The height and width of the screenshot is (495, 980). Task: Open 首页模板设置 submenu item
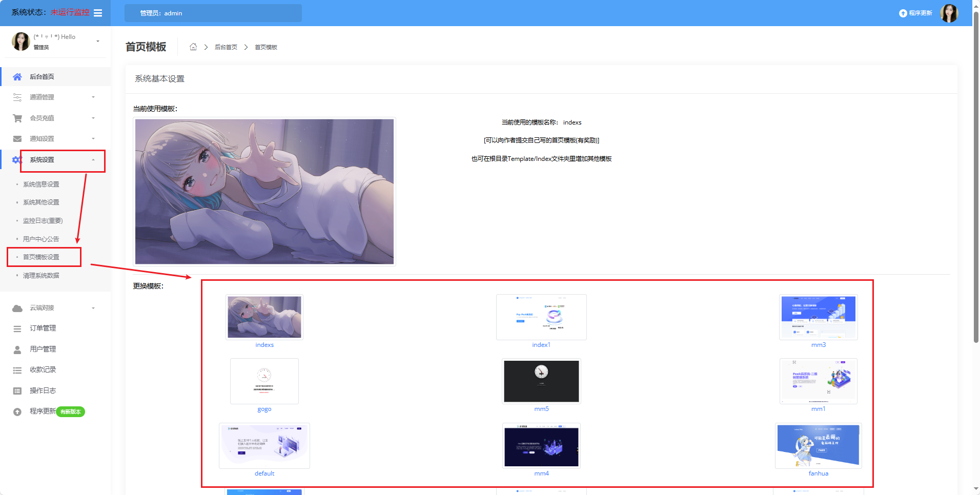point(41,257)
